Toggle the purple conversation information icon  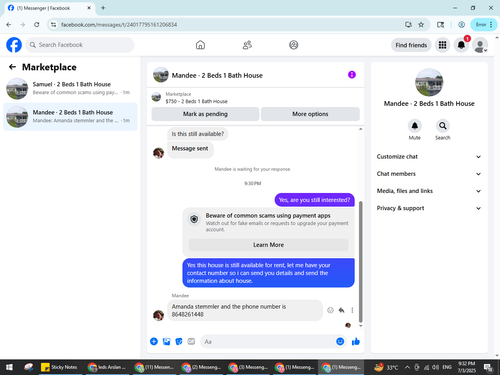click(x=352, y=75)
